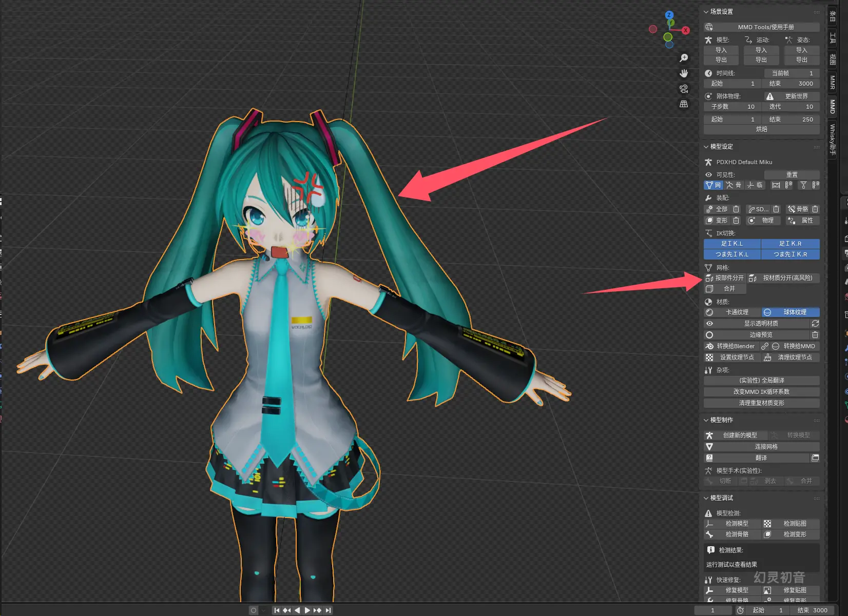This screenshot has width=848, height=616.
Task: Enable 卡通纹理 toon texture option
Action: pyautogui.click(x=732, y=312)
